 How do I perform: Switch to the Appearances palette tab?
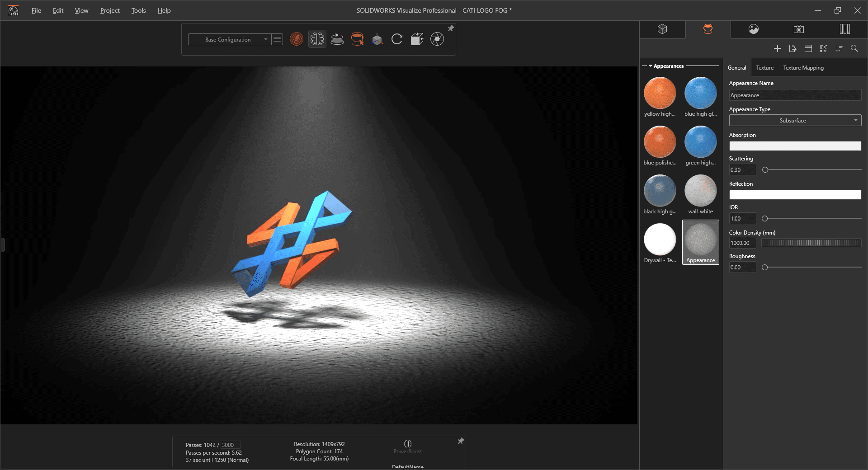pos(708,29)
